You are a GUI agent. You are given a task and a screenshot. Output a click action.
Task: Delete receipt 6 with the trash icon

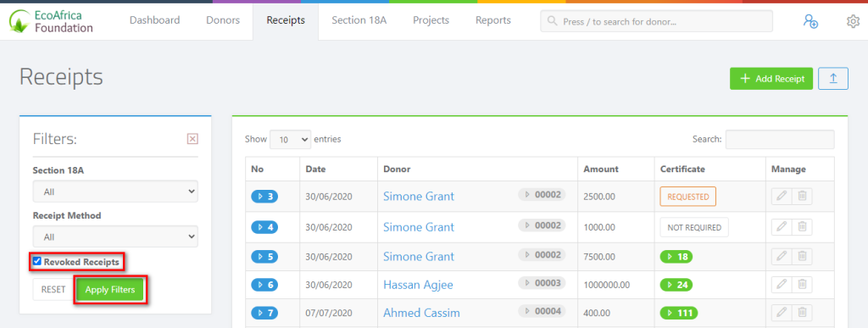pyautogui.click(x=802, y=285)
